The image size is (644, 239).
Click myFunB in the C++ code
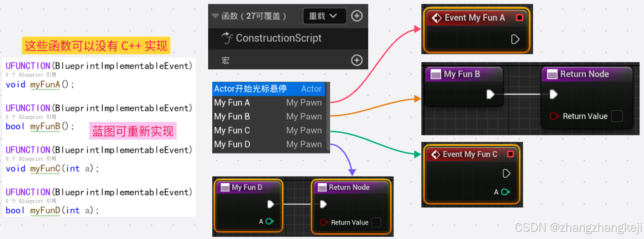45,126
